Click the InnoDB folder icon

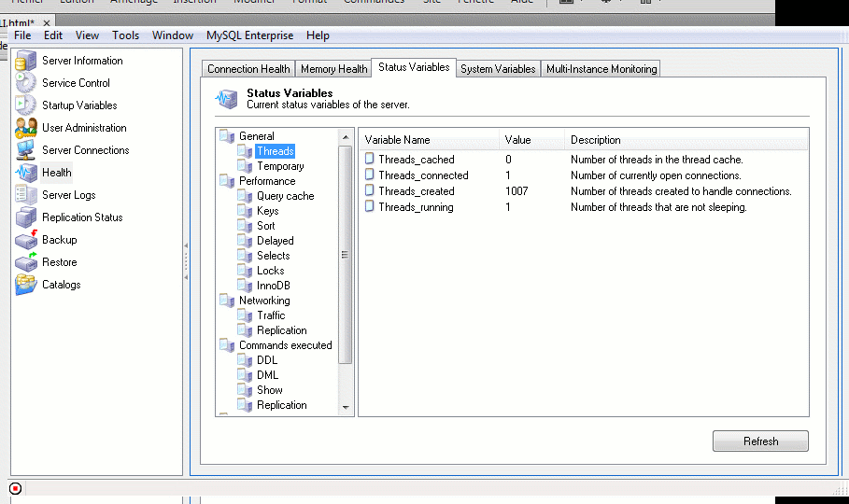pos(245,286)
